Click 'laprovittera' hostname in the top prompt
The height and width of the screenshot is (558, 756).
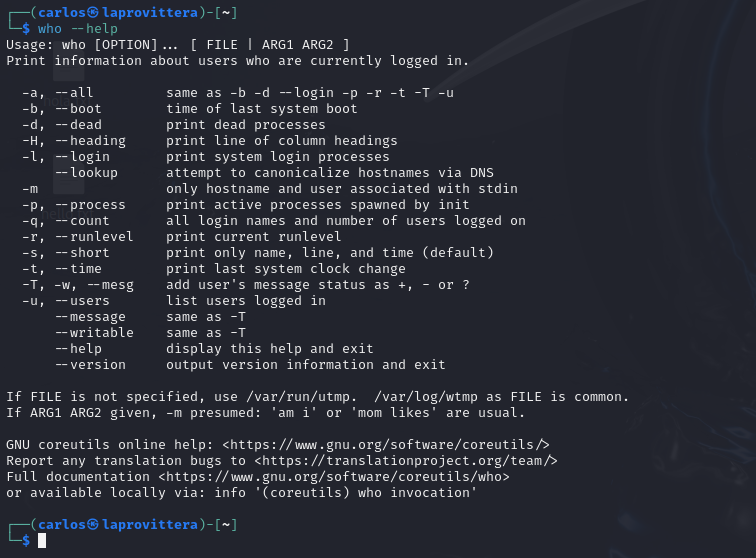[150, 13]
